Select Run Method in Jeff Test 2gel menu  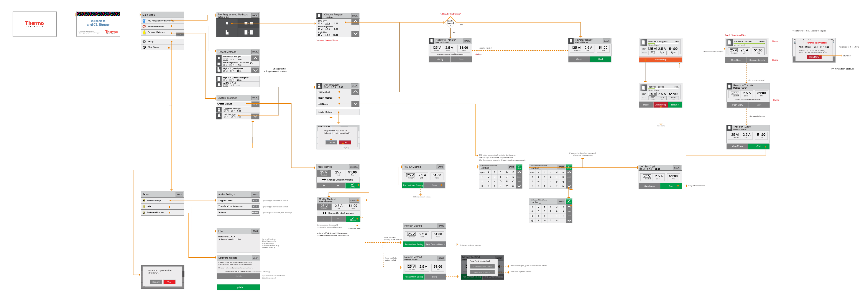[x=324, y=92]
